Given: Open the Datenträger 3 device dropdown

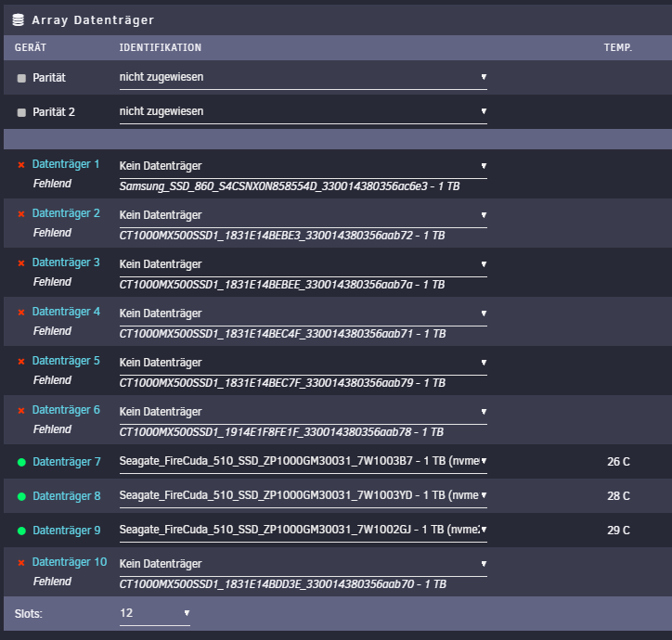Looking at the screenshot, I should (x=303, y=264).
